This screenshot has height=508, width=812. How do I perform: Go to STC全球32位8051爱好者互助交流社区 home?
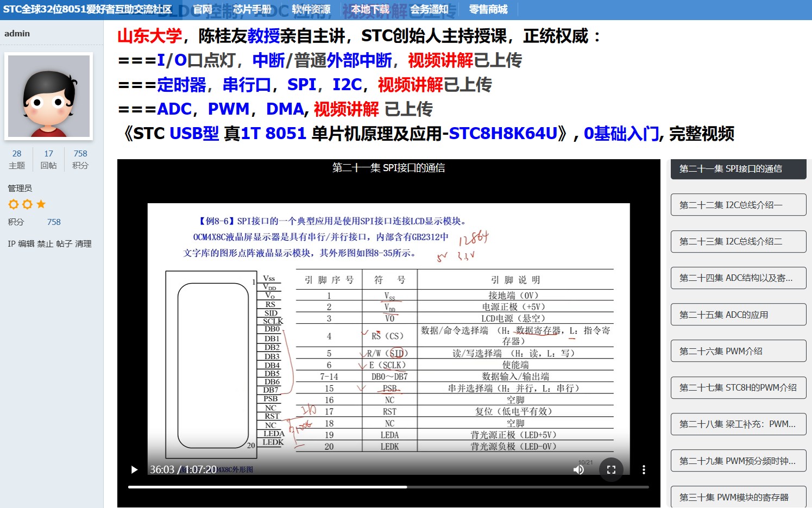click(x=87, y=9)
